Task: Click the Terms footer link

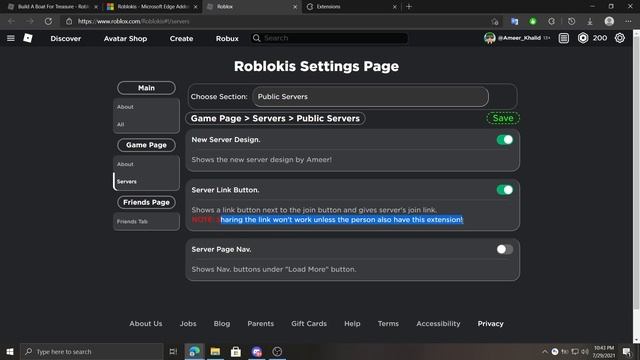Action: coord(388,323)
